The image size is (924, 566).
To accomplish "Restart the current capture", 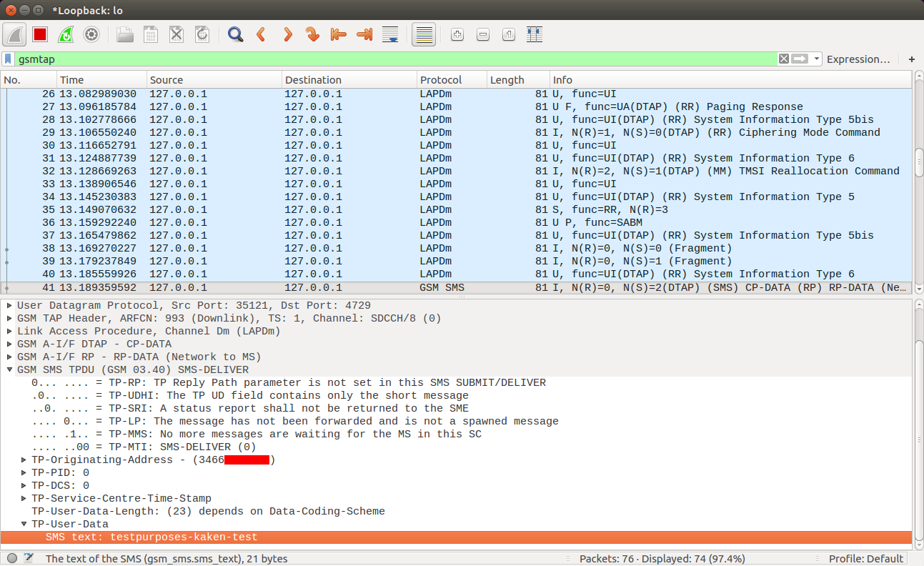I will point(65,34).
